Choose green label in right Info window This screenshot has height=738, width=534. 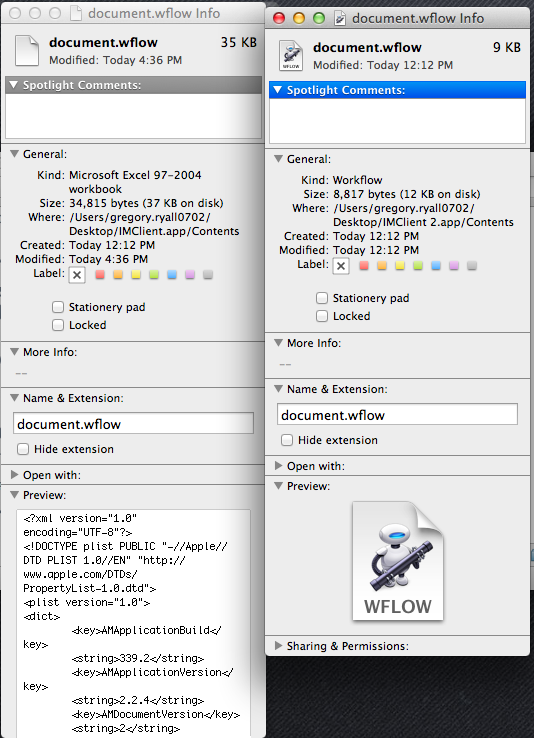pyautogui.click(x=418, y=265)
